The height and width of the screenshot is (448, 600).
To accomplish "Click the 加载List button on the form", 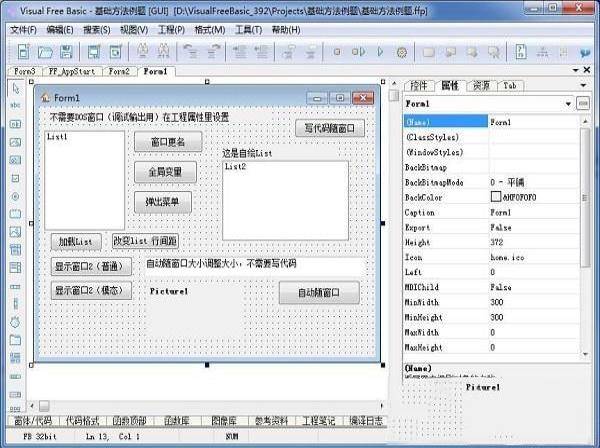I will point(76,242).
